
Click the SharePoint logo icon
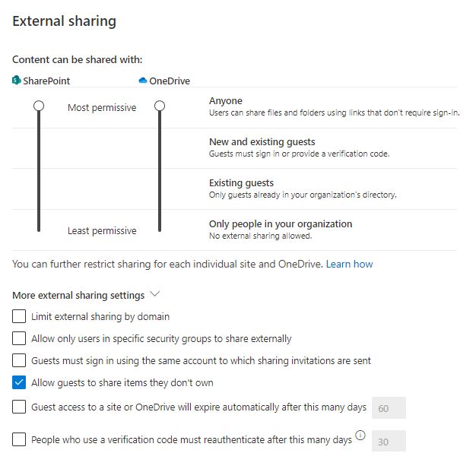click(17, 81)
